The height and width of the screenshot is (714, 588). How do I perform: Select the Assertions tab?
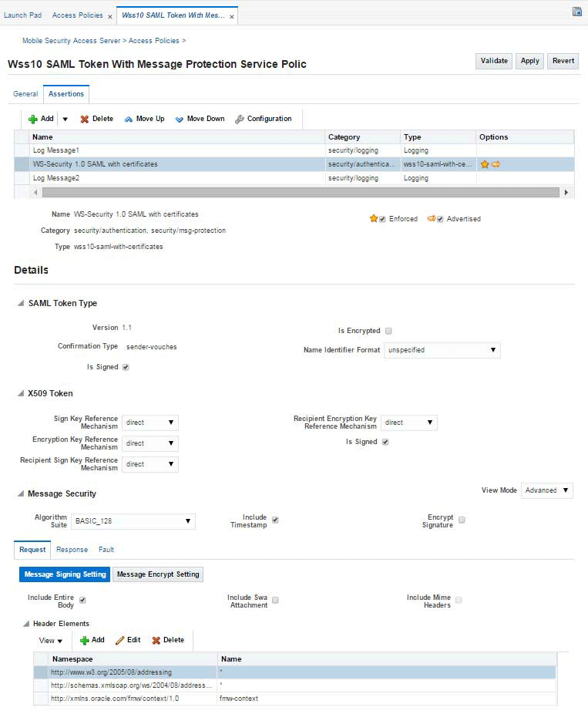pyautogui.click(x=66, y=94)
